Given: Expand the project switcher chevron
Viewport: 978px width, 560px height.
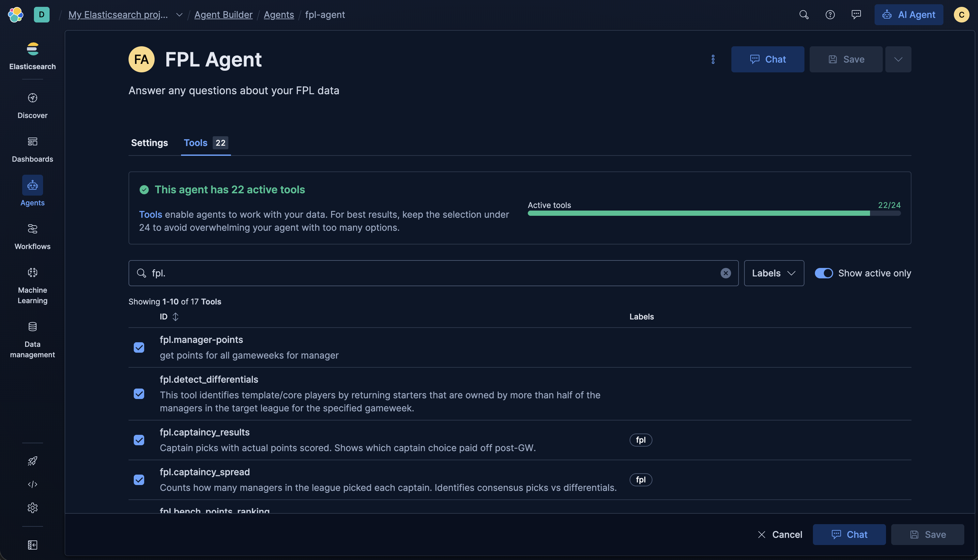Looking at the screenshot, I should tap(179, 15).
